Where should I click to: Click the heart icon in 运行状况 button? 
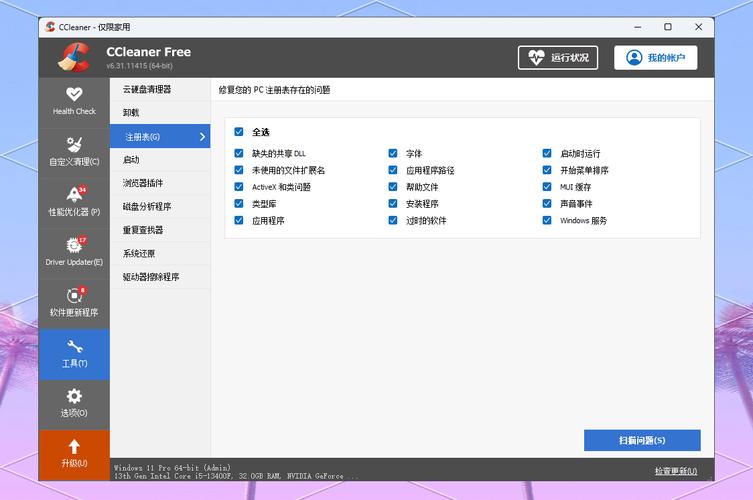point(536,58)
